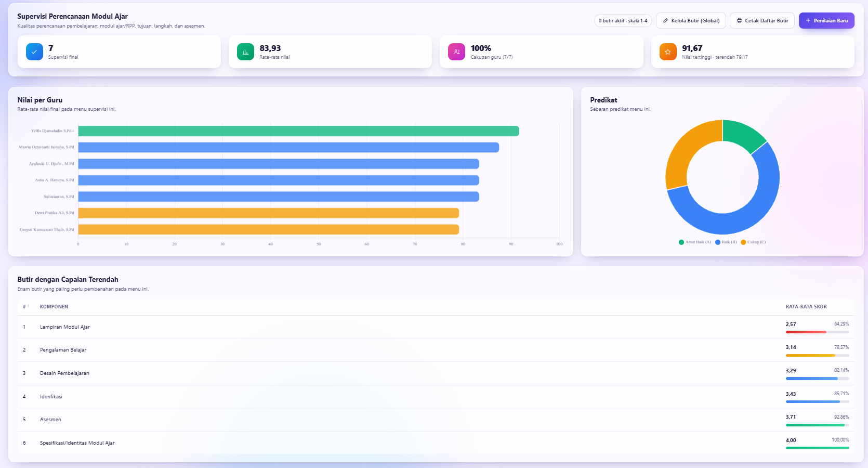Toggle Amat Baik (A) legend entry
868x468 pixels.
(x=695, y=242)
